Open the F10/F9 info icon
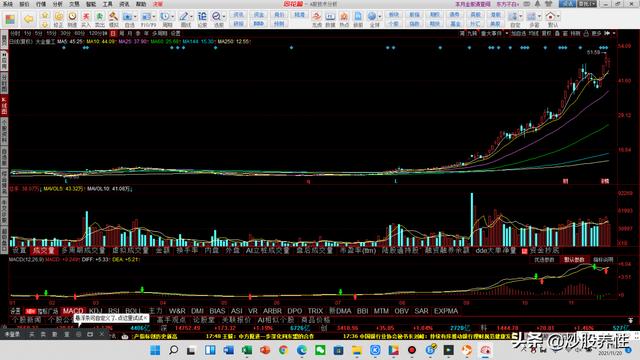This screenshot has width=640, height=360. [x=146, y=16]
